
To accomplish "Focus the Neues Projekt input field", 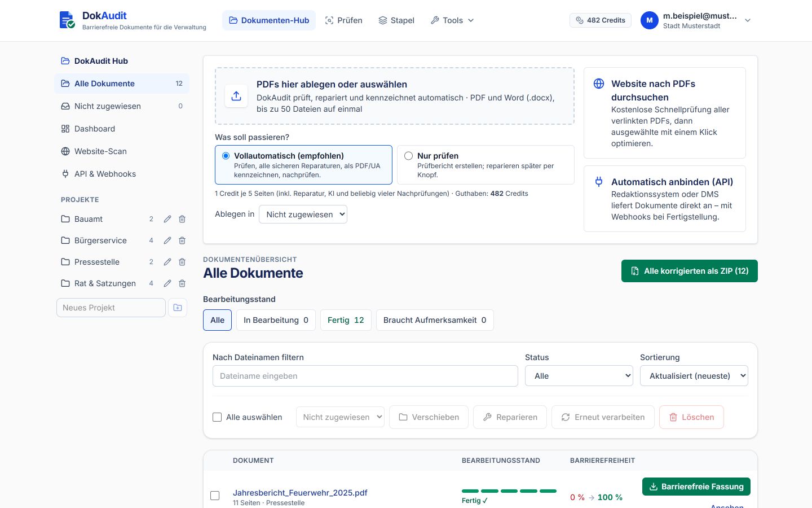I will (111, 308).
